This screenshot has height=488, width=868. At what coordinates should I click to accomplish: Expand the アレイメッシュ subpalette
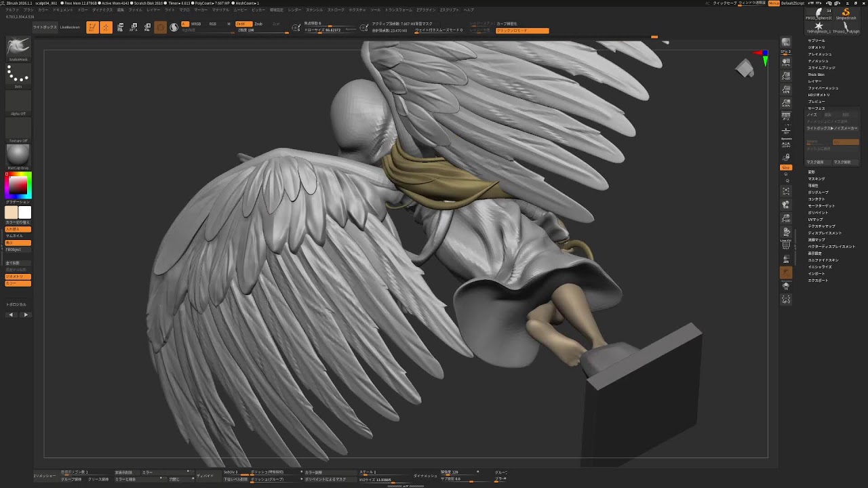click(820, 54)
